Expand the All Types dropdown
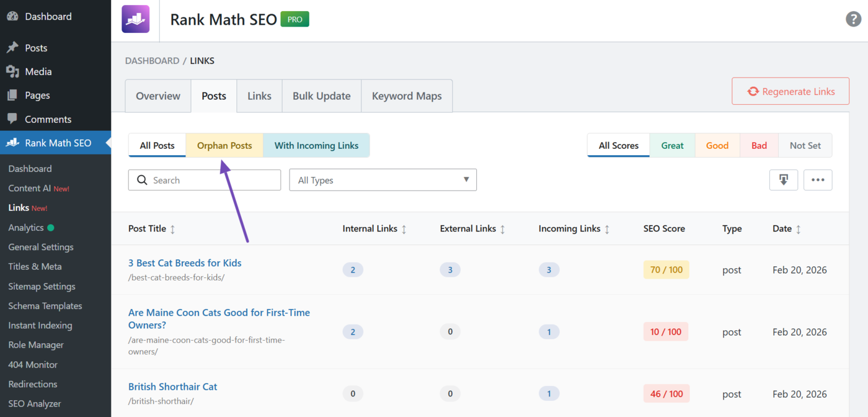Viewport: 868px width, 417px height. (383, 180)
